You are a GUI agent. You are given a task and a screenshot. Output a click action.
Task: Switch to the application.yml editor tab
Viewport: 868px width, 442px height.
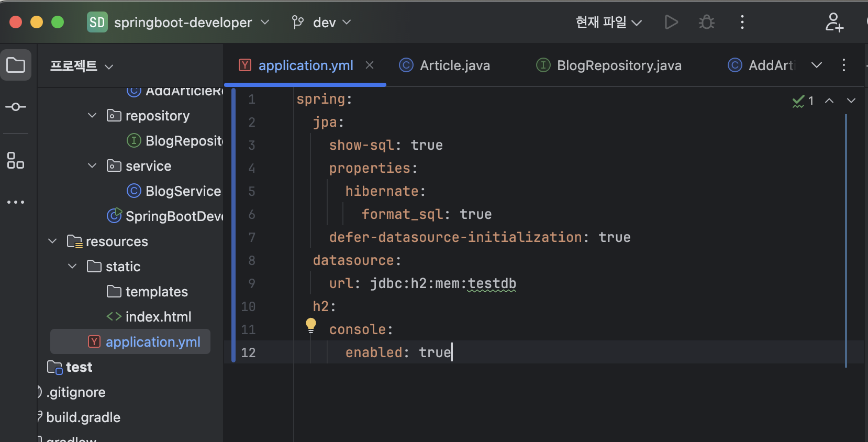tap(306, 65)
